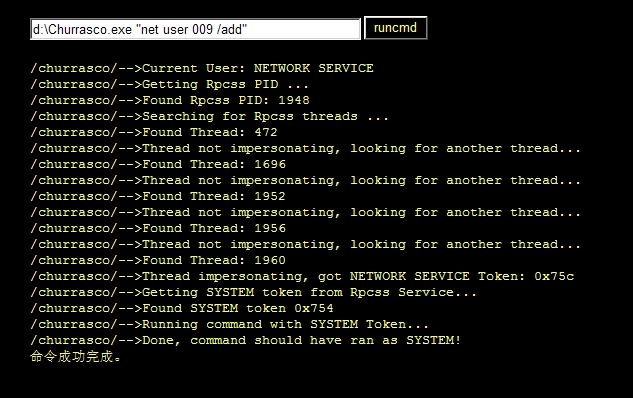Select the 'Found Thread: 1696' line
Image resolution: width=633 pixels, height=398 pixels.
158,164
